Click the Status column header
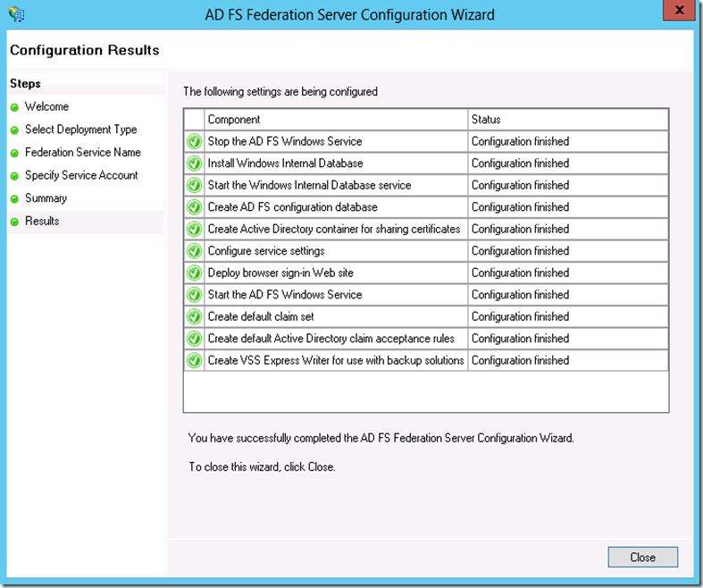 point(568,120)
